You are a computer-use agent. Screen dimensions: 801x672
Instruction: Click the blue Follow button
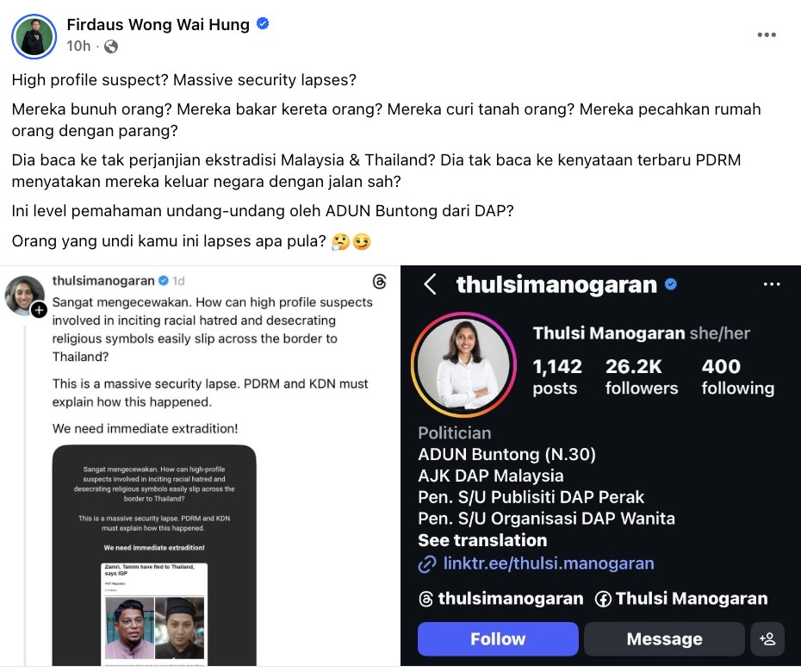(x=498, y=638)
